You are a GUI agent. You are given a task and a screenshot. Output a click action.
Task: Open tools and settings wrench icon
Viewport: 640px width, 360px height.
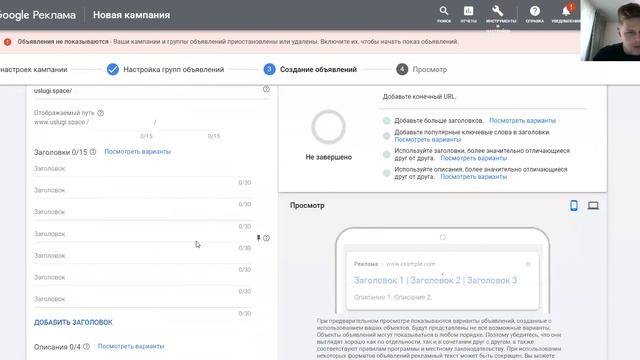click(x=498, y=11)
